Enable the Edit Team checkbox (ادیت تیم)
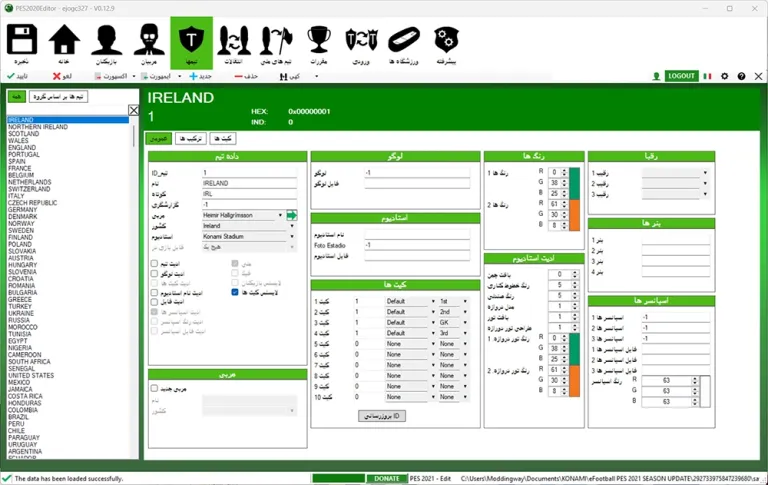Image resolution: width=768 pixels, height=485 pixels. tap(154, 264)
